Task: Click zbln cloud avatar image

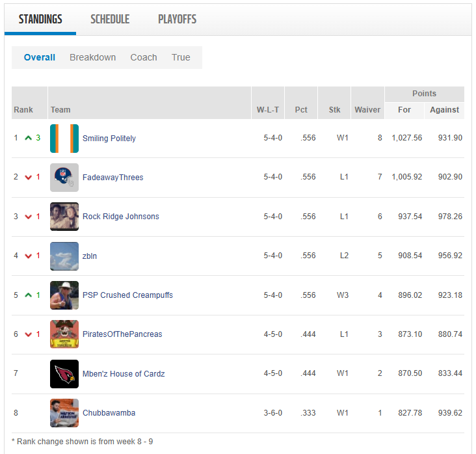Action: pyautogui.click(x=64, y=256)
